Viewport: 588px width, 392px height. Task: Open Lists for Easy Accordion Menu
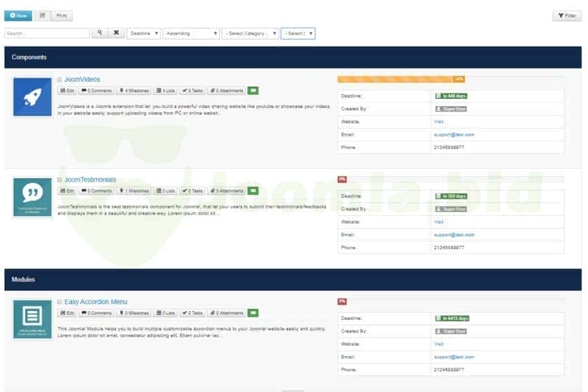pyautogui.click(x=165, y=313)
